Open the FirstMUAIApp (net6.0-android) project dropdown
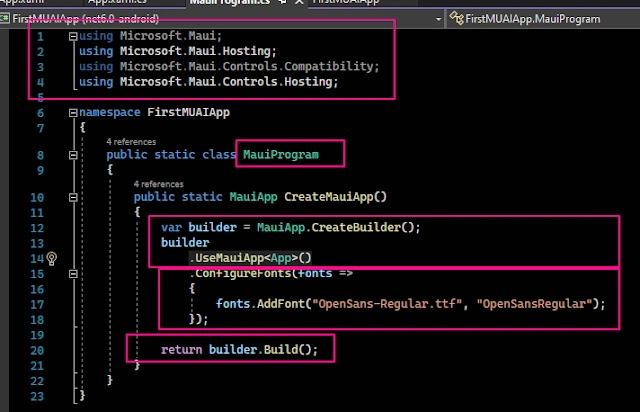640x412 pixels. tap(438, 19)
